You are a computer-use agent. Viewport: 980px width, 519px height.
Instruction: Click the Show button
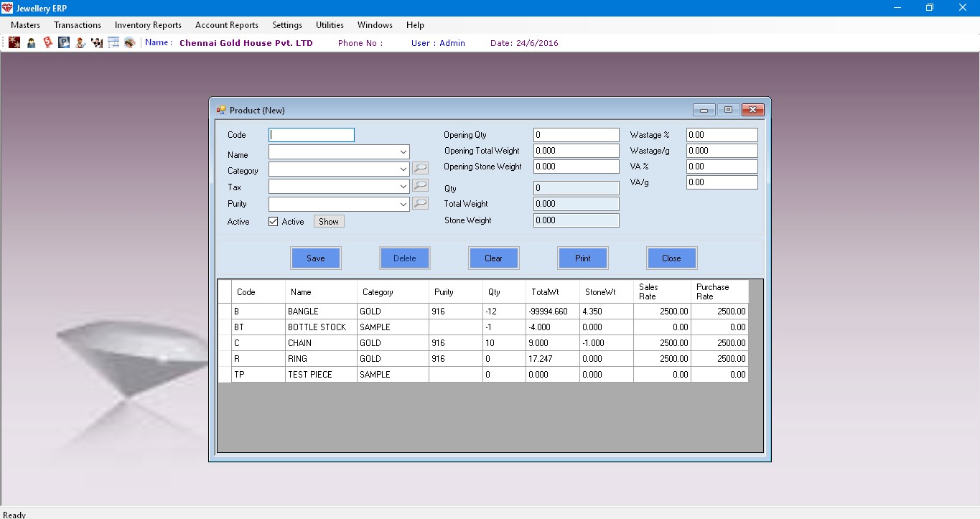pyautogui.click(x=329, y=222)
